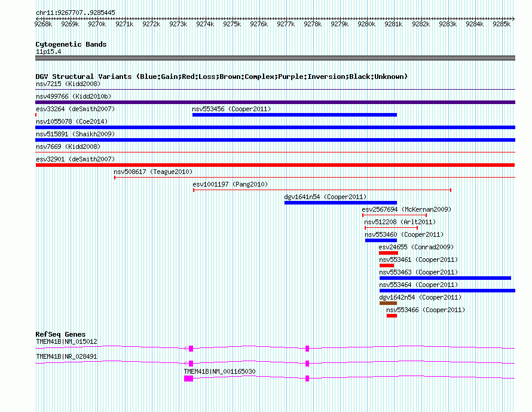
Task: Click the 9283k ruler tick label
Action: point(448,24)
